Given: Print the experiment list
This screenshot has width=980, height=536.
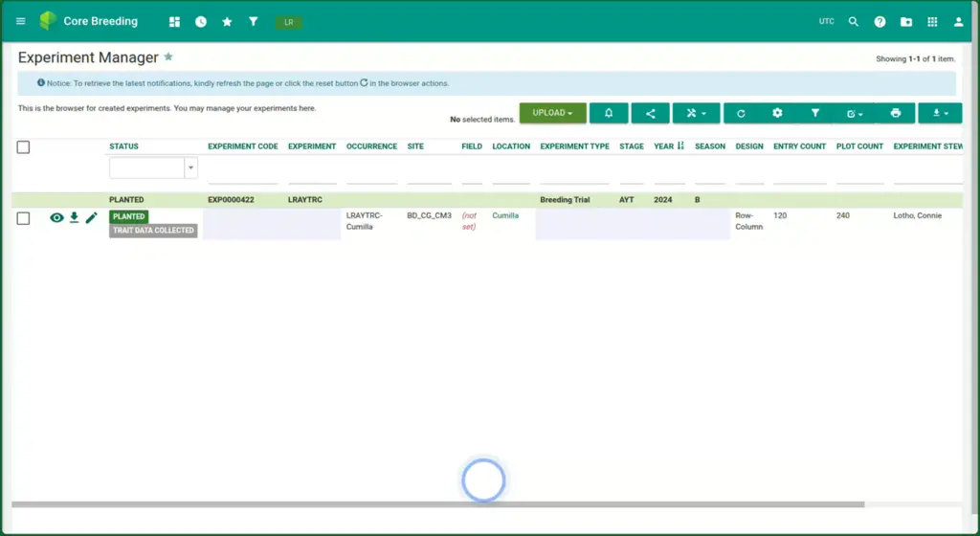Looking at the screenshot, I should 896,113.
